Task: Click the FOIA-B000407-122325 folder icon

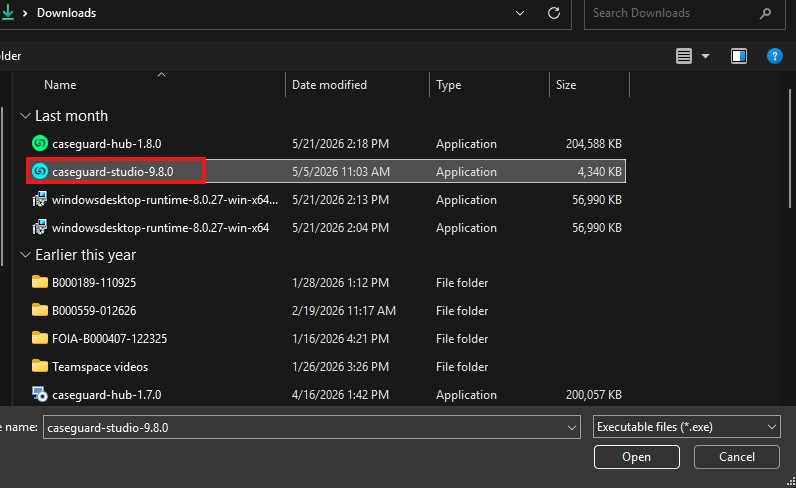Action: (x=40, y=338)
